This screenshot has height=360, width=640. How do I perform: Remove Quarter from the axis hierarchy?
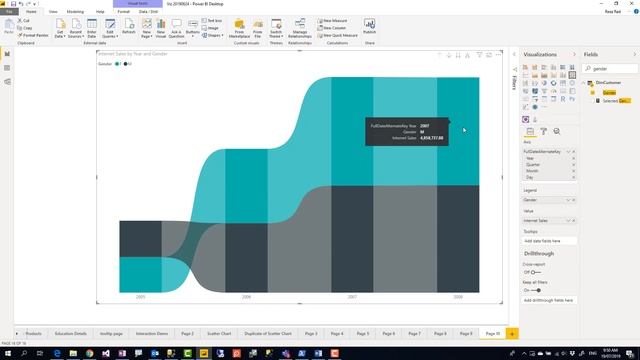click(573, 164)
